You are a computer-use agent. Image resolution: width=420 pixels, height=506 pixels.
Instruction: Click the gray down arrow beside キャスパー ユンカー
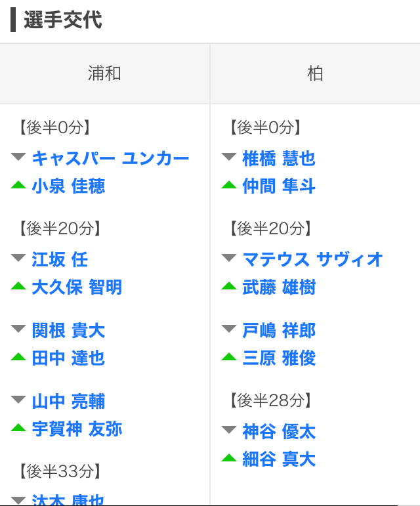18,157
